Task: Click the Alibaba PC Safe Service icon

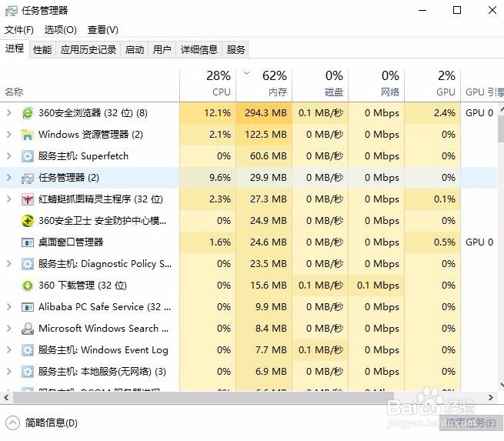Action: tap(28, 307)
